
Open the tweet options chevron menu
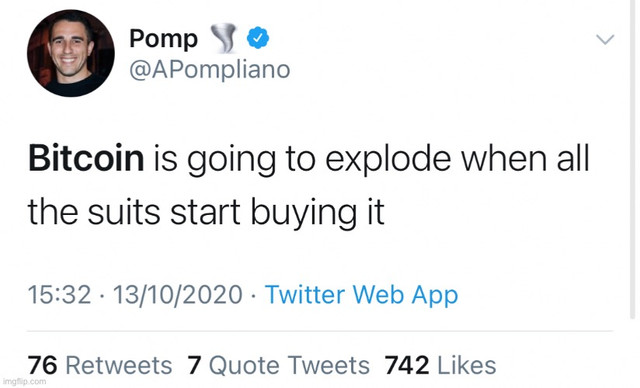point(605,39)
